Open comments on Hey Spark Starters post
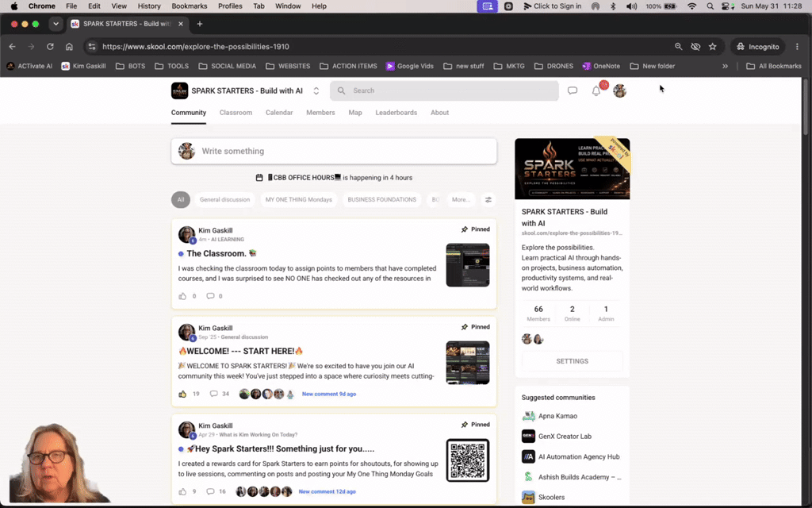812x508 pixels. click(210, 491)
